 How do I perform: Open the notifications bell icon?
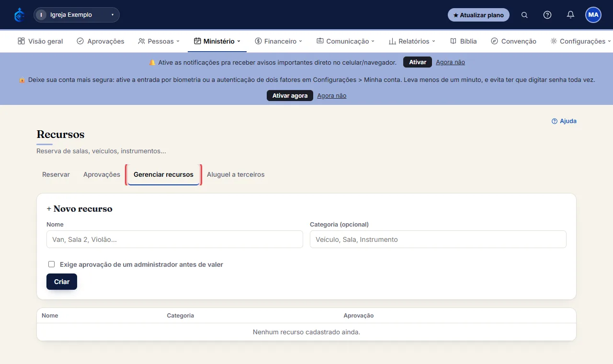pyautogui.click(x=570, y=15)
